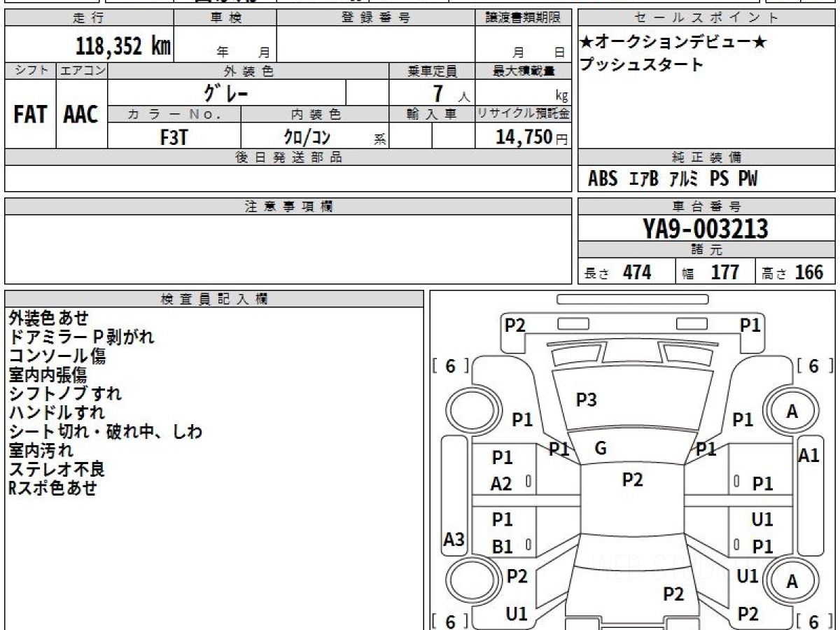Click the 外装色 header

(x=248, y=71)
